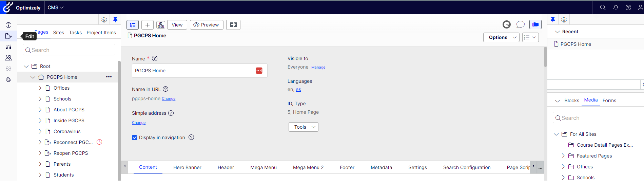This screenshot has height=184, width=644.
Task: Open global search magnifier in top bar
Action: pos(603,7)
